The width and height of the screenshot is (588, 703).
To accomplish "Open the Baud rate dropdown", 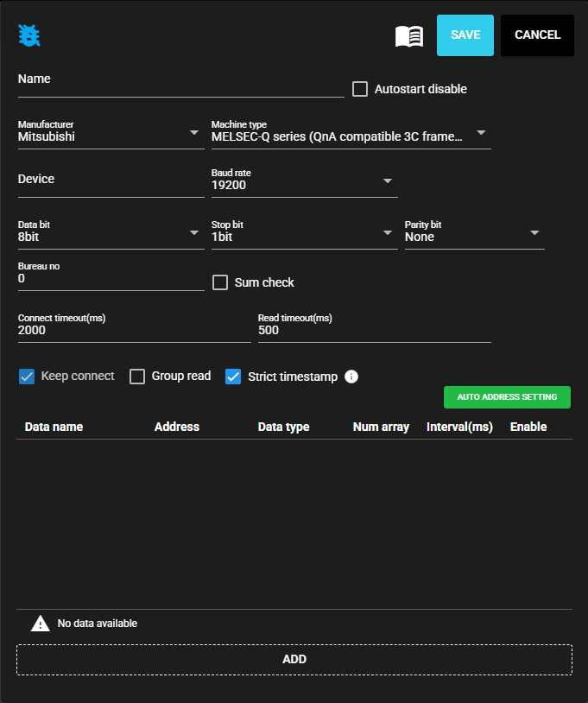I will 304,183.
